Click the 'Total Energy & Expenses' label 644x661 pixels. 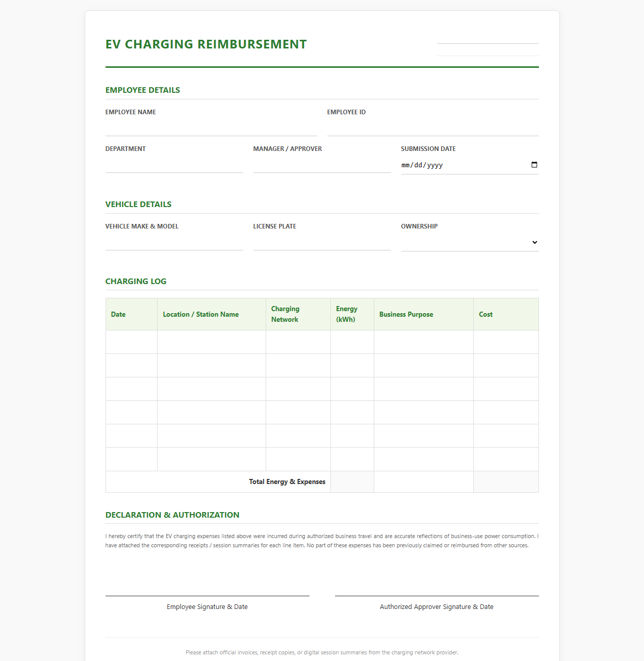(x=287, y=481)
